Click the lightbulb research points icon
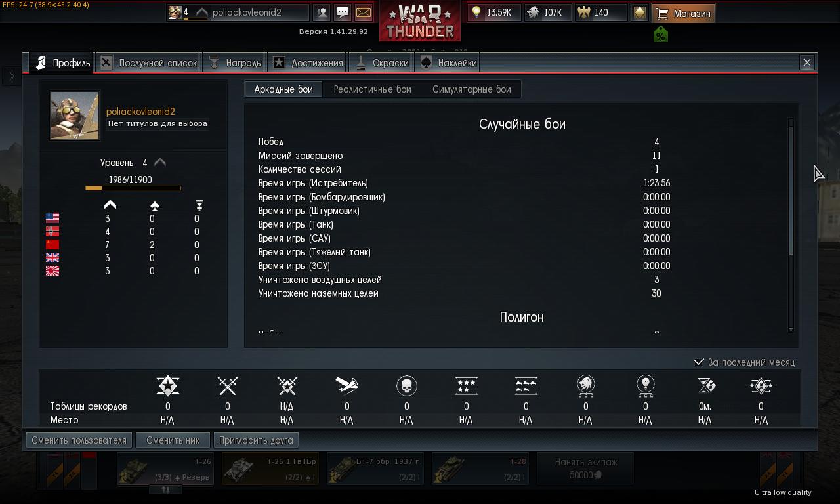 coord(476,12)
